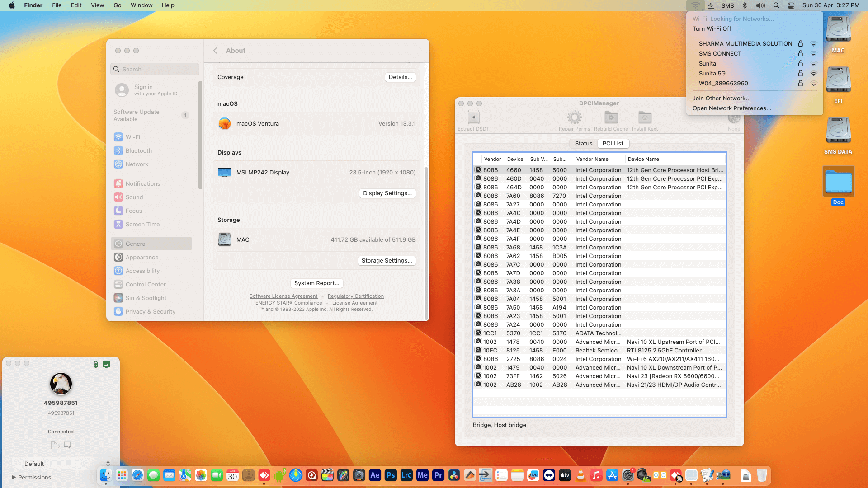
Task: Click Software Update Available item
Action: pyautogui.click(x=151, y=115)
